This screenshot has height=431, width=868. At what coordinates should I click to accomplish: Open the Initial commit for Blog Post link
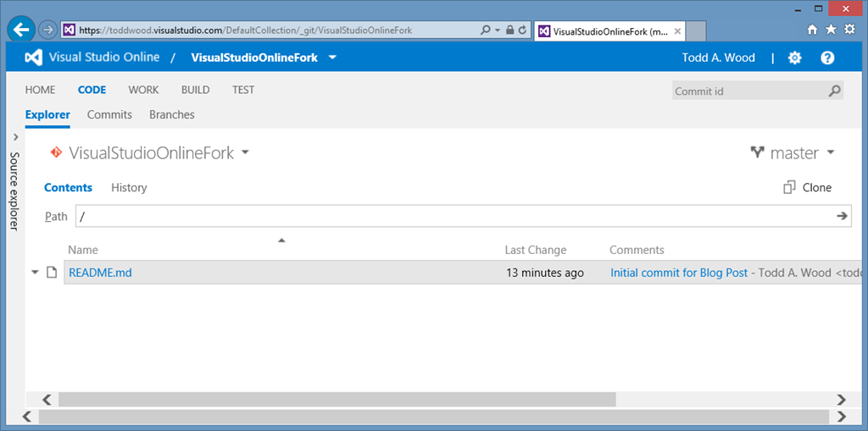point(679,272)
